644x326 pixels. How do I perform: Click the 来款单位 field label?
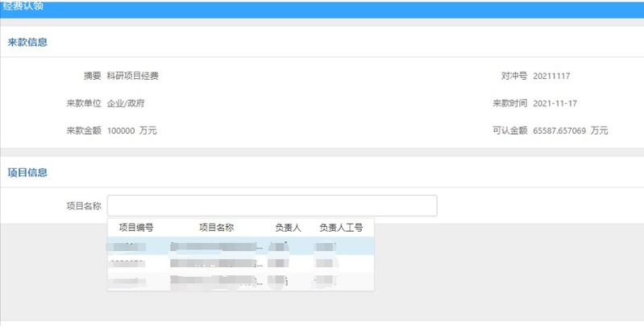[84, 104]
